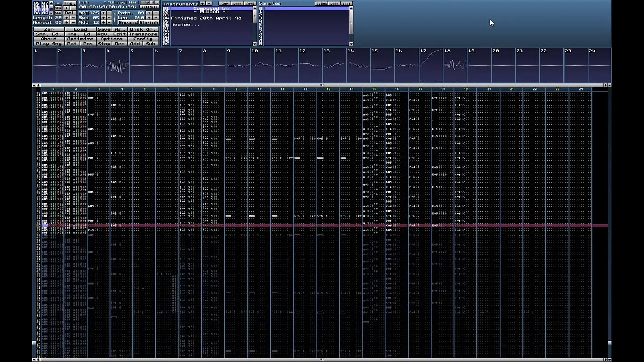Click the Optimize button

click(80, 39)
